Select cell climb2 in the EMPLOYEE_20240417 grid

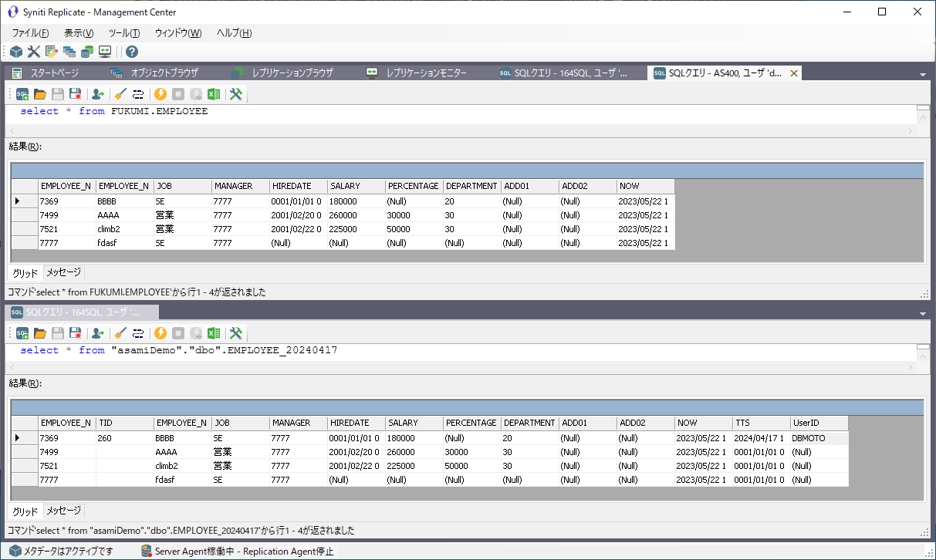[183, 466]
